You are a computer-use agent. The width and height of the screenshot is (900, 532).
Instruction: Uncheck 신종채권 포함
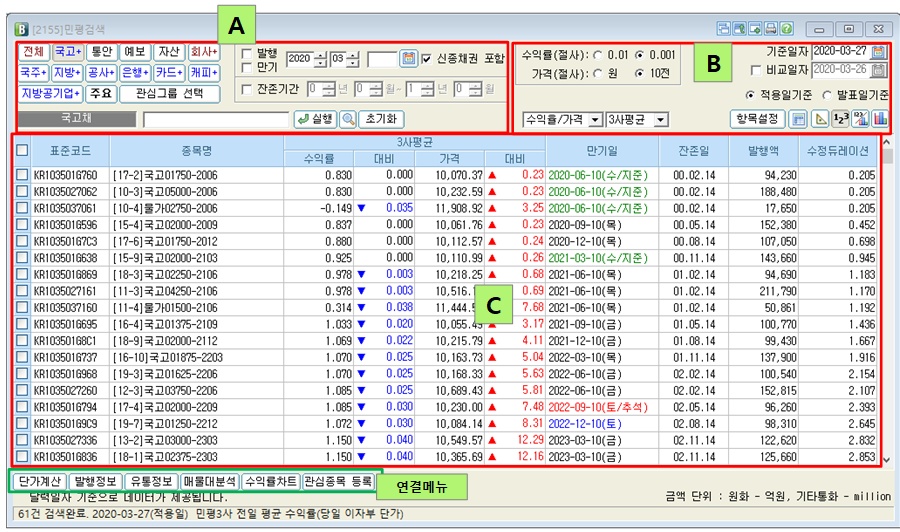point(426,59)
